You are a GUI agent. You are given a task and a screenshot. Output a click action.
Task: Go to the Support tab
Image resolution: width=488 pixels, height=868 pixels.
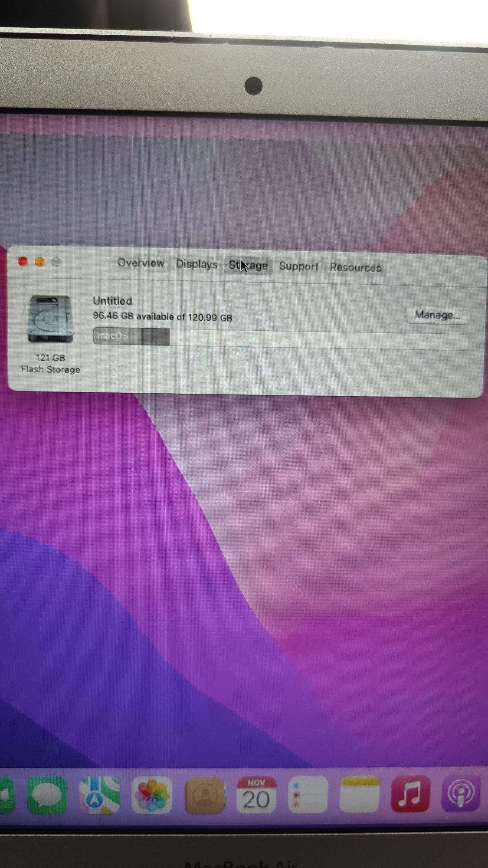(x=298, y=266)
